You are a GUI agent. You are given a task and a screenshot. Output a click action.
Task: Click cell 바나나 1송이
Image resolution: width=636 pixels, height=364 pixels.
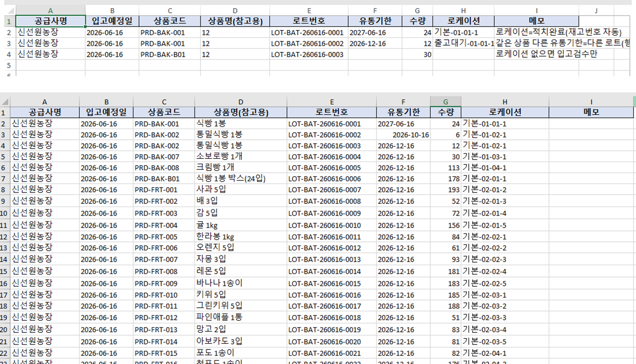click(240, 283)
